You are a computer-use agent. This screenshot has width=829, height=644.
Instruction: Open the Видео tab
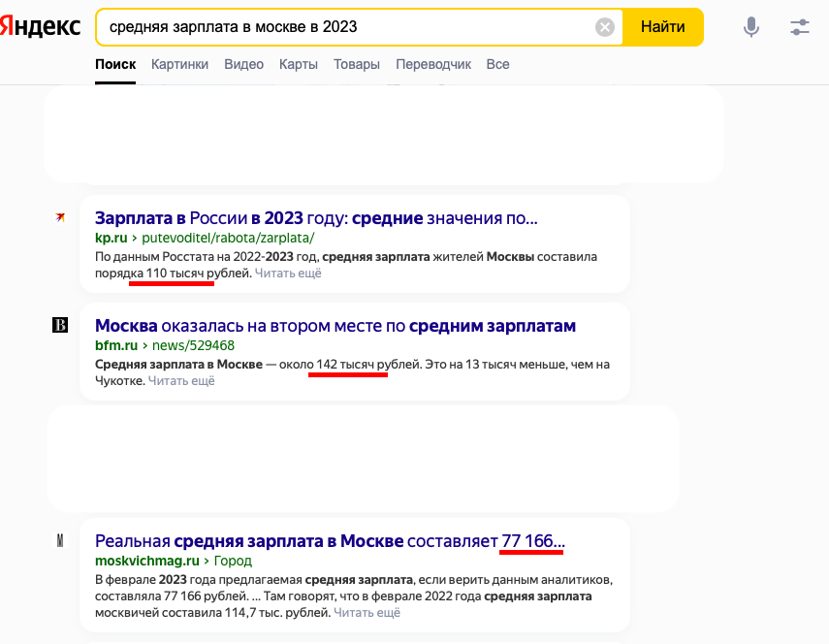click(x=243, y=64)
